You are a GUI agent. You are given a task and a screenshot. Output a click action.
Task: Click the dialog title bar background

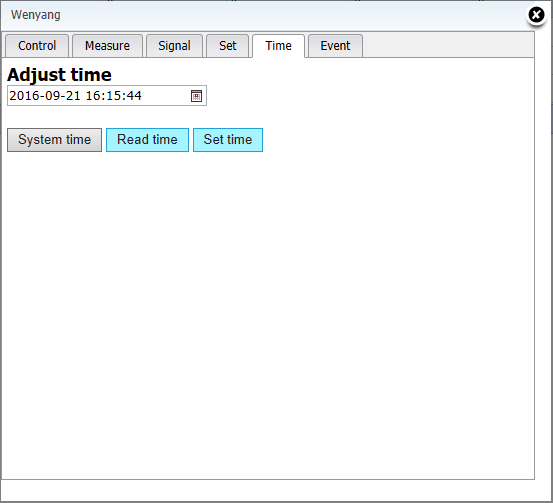pos(282,15)
